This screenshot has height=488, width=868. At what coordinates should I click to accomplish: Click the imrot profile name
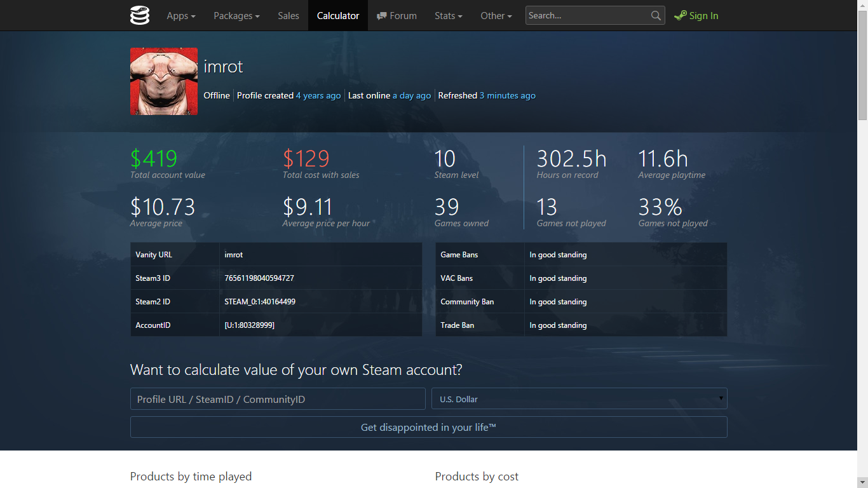click(223, 67)
